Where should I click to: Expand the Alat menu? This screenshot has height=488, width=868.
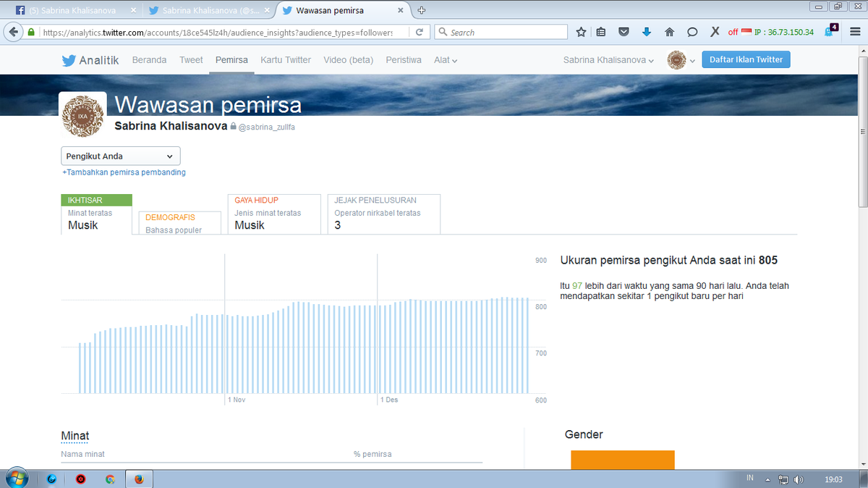(446, 60)
